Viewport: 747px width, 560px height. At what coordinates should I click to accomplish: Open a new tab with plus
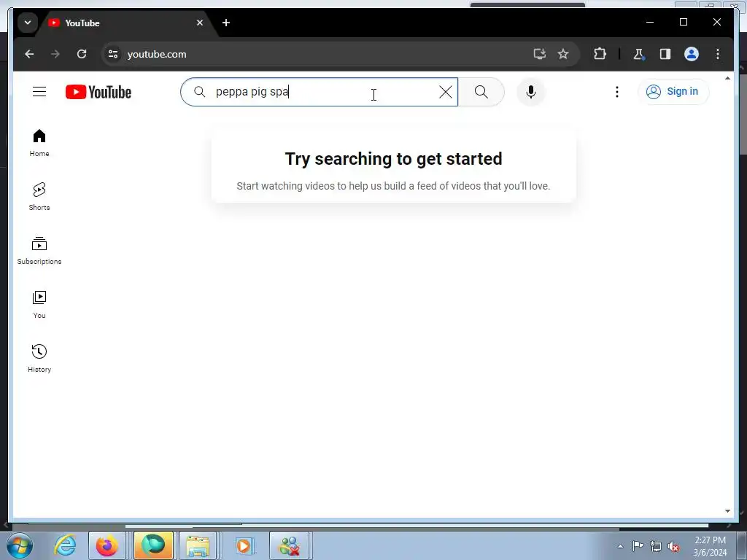click(226, 23)
